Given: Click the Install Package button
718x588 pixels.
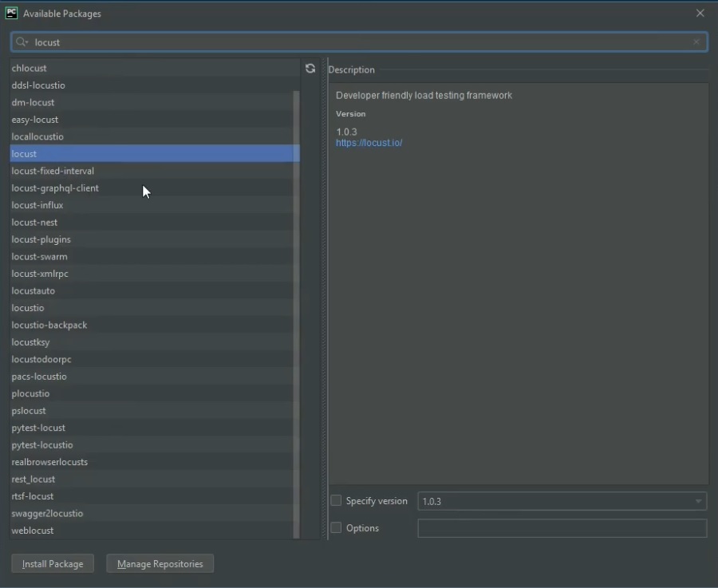Looking at the screenshot, I should 53,564.
